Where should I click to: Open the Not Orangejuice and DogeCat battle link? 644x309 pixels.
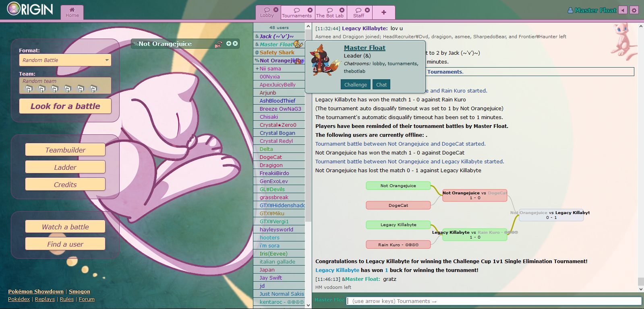(400, 144)
